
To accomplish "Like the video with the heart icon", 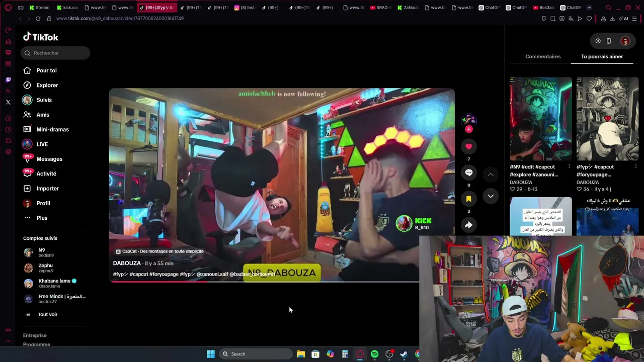I will pos(468,146).
